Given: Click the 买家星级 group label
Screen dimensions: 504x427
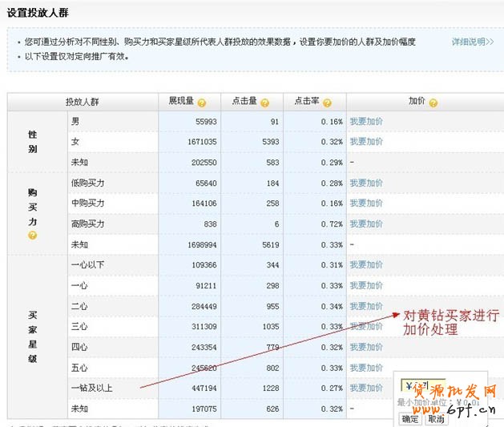Looking at the screenshot, I should point(33,337).
